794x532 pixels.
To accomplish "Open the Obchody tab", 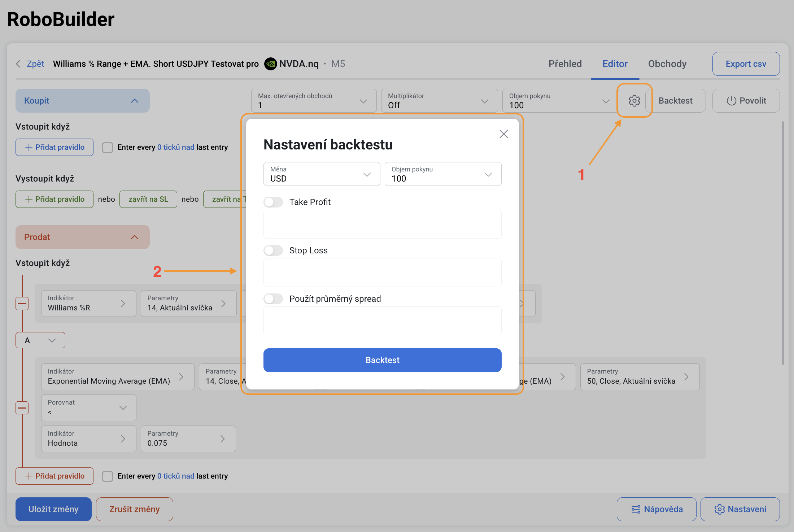I will click(x=667, y=64).
